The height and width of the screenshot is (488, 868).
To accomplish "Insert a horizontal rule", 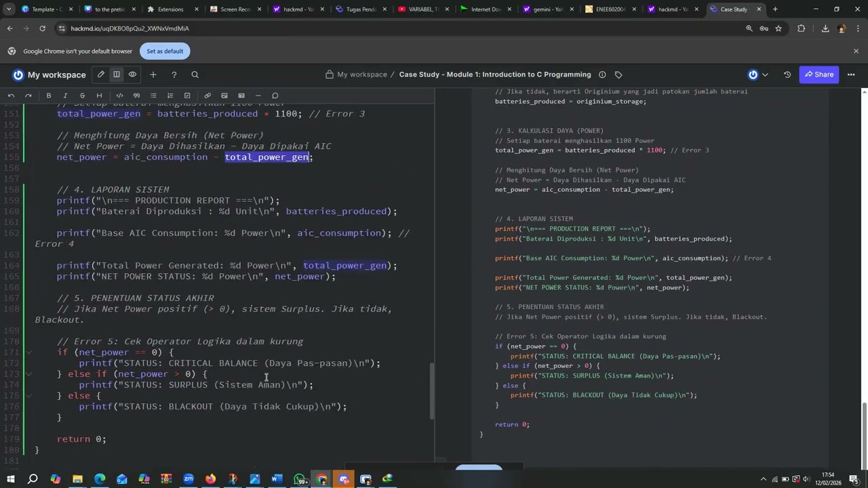I will coord(258,96).
